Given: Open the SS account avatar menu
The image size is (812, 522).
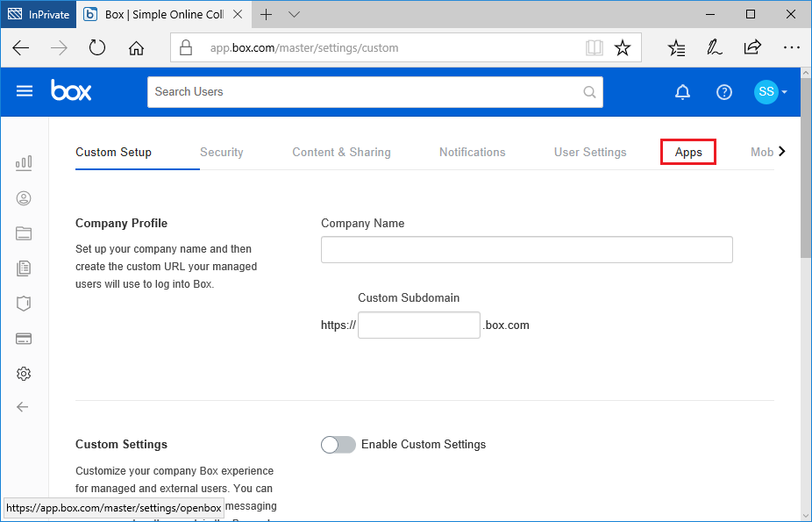Looking at the screenshot, I should [770, 92].
